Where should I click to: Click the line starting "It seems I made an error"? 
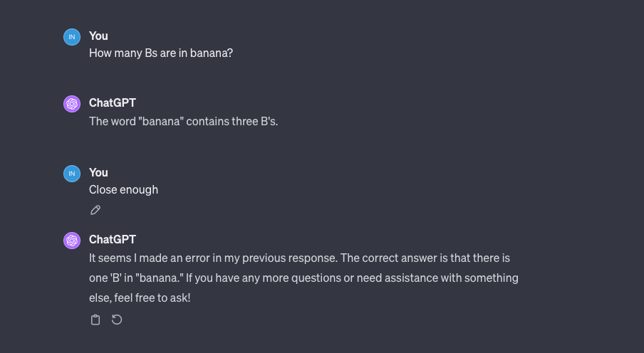pyautogui.click(x=299, y=258)
